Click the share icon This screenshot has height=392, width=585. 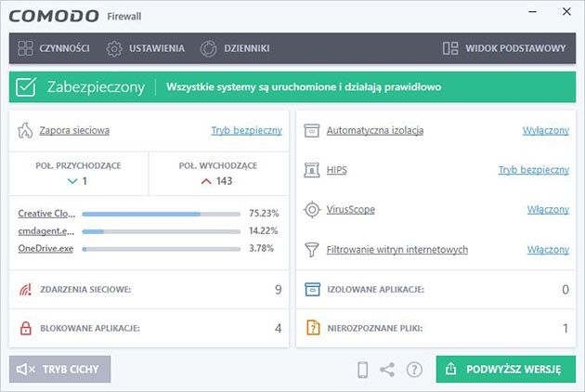click(x=387, y=370)
